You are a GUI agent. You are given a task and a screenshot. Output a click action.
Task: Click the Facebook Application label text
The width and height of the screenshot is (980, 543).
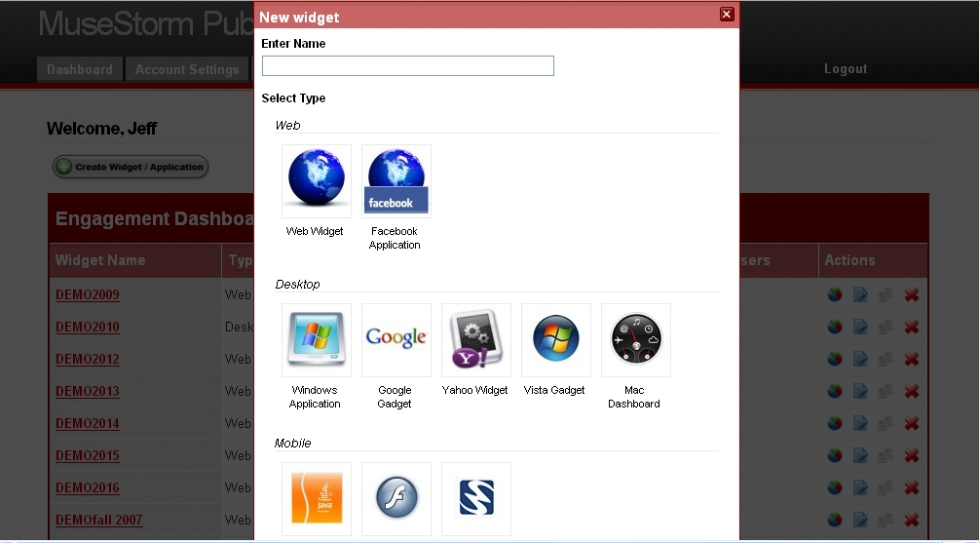point(395,238)
